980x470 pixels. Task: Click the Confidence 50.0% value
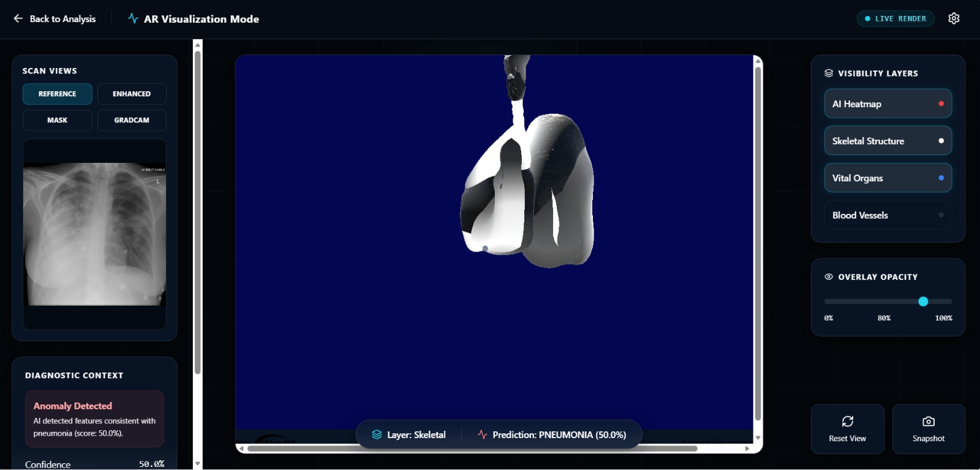151,464
